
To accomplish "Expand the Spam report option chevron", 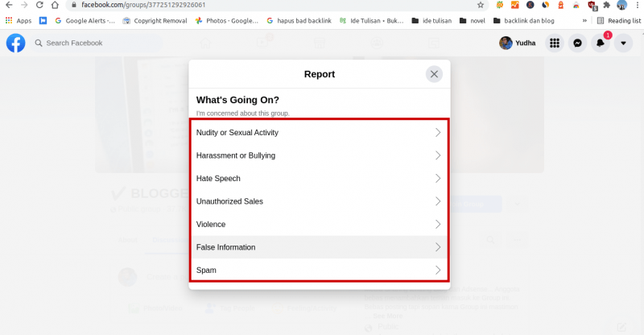I will (438, 270).
